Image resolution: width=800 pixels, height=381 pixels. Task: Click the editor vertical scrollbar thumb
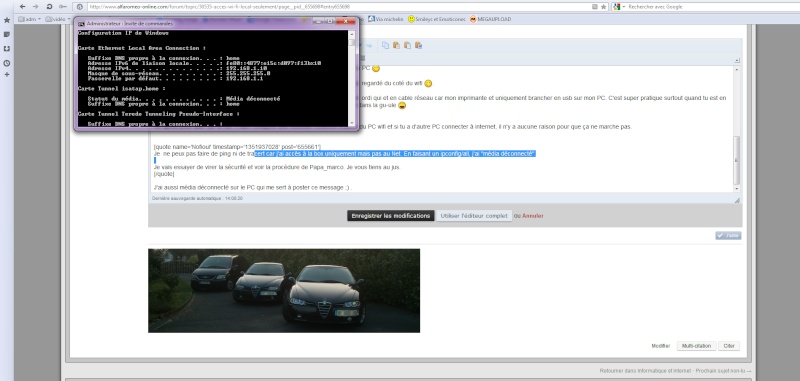tap(736, 160)
